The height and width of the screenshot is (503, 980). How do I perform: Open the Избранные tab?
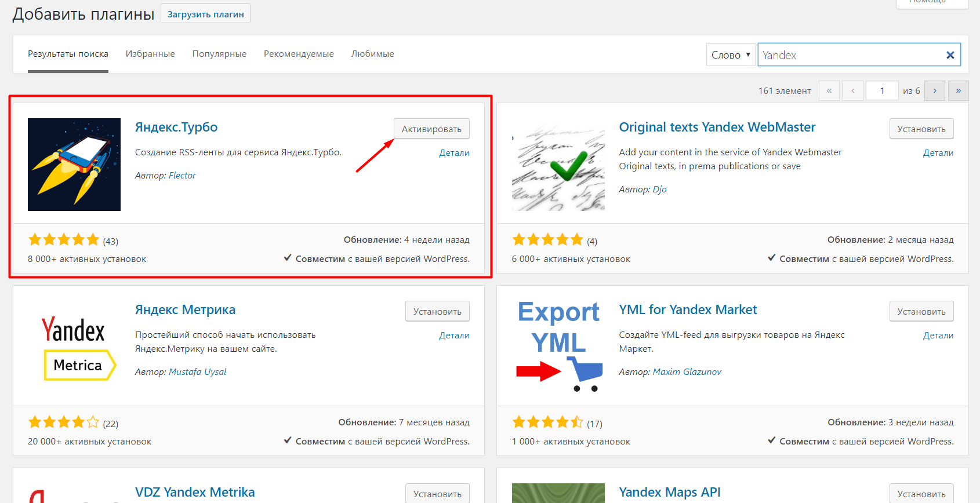(150, 54)
